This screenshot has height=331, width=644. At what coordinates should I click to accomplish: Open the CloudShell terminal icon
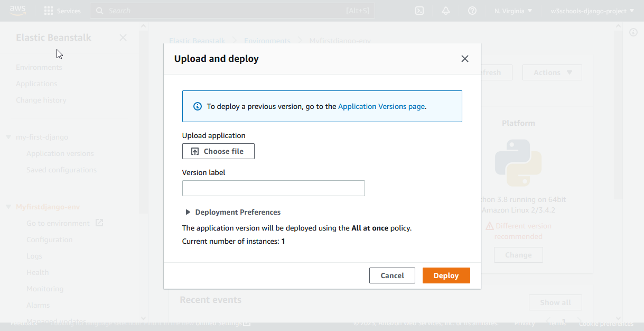[419, 11]
